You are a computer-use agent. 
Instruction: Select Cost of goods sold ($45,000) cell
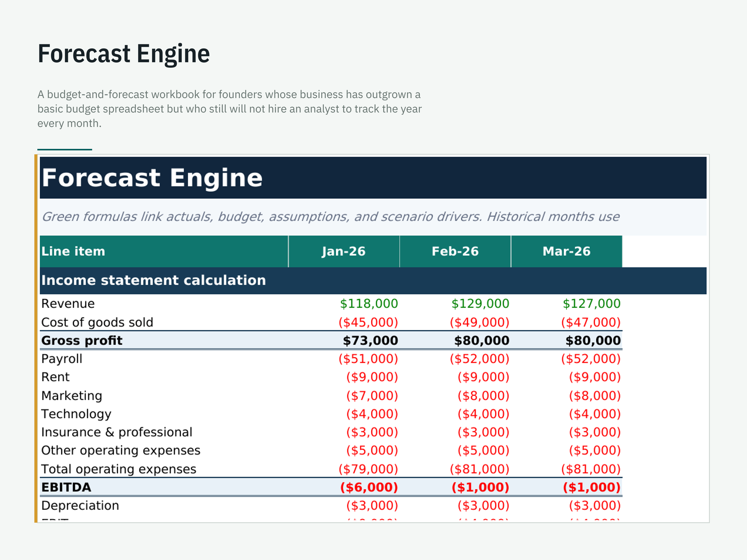tap(369, 322)
